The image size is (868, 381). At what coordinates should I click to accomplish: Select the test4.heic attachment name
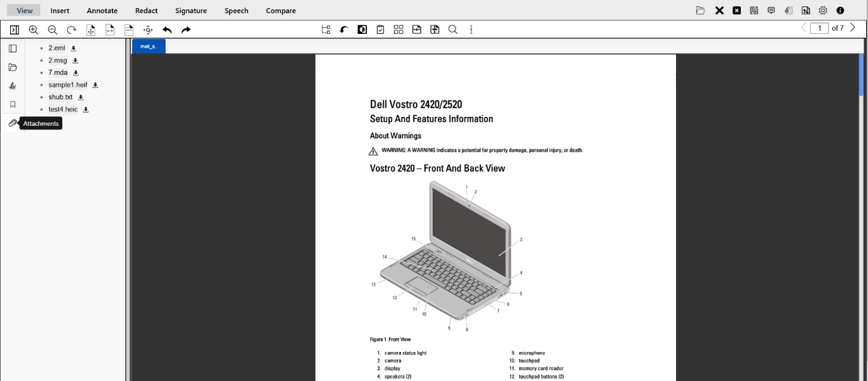(63, 109)
